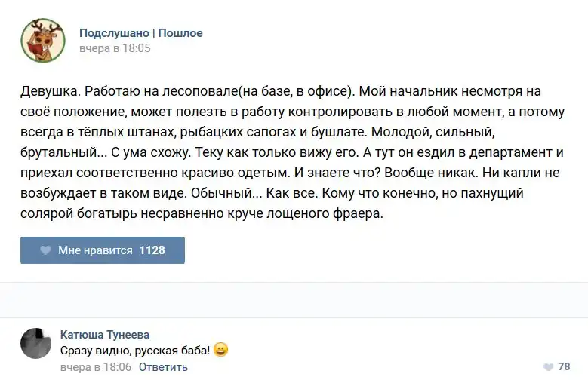Click the grinning emoji in the comment
Screen dimensions: 588x380
click(220, 350)
